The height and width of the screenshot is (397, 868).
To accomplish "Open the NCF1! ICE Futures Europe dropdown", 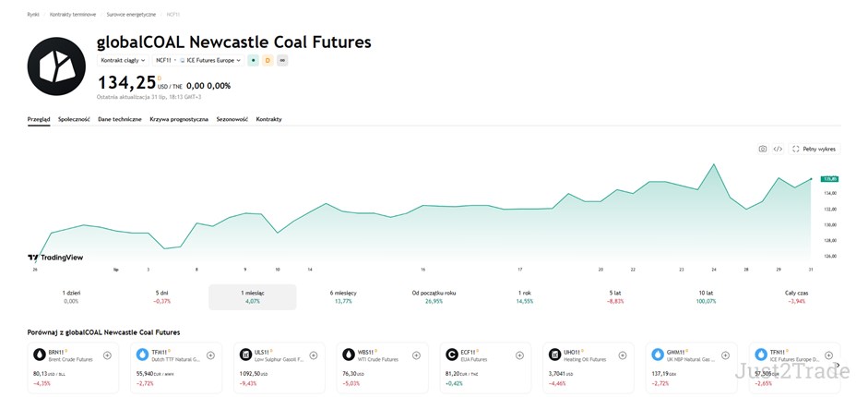I will 198,60.
